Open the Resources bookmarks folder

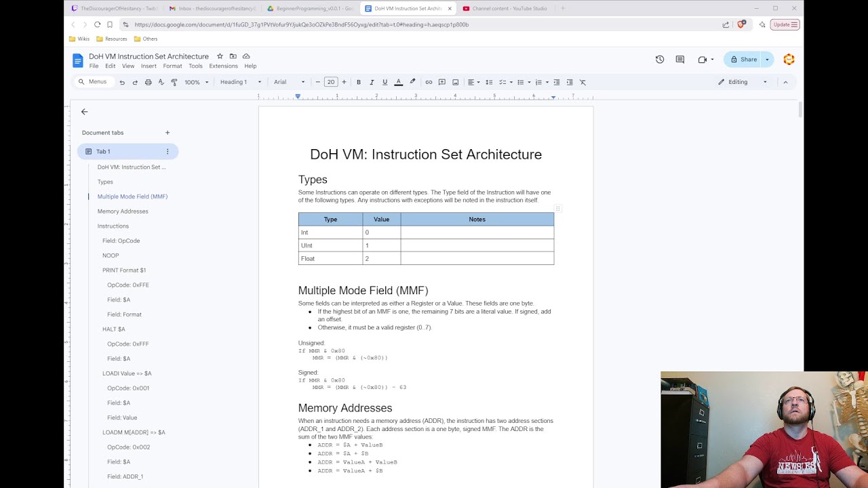tap(111, 39)
